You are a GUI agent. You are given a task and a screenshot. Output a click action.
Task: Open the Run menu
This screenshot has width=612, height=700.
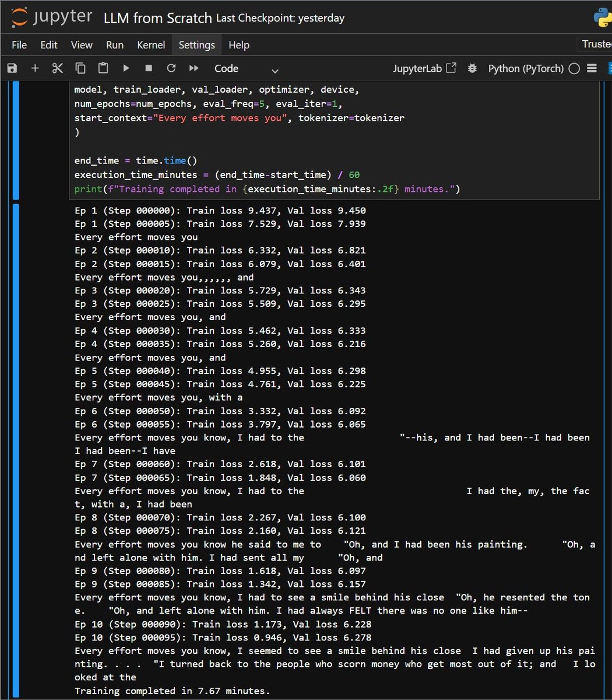coord(115,45)
